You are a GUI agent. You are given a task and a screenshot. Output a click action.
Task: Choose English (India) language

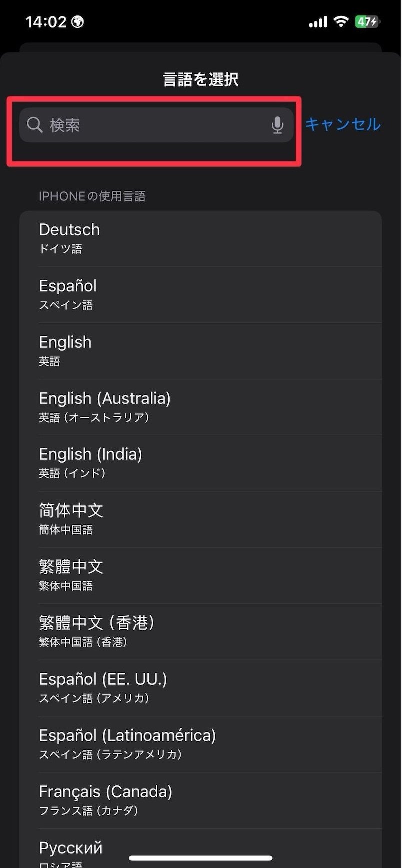(200, 463)
